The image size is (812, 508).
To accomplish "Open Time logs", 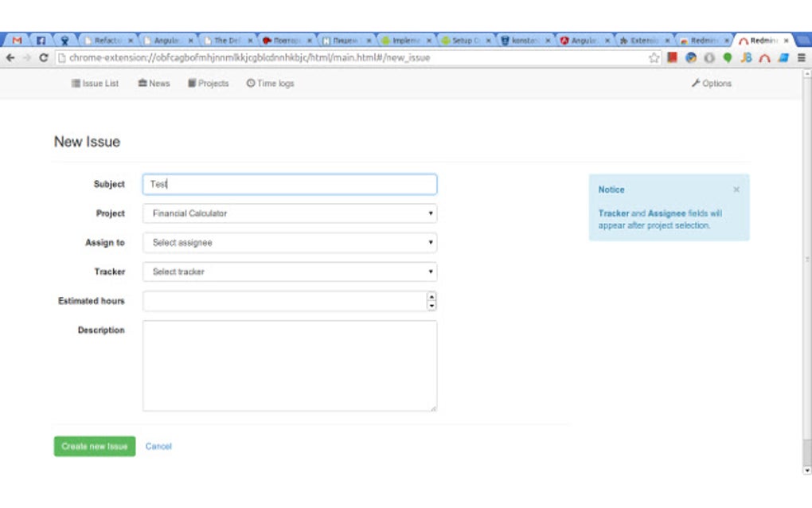I will point(271,83).
